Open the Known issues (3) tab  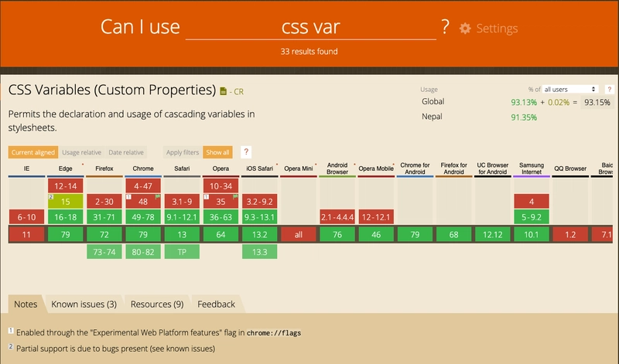[x=84, y=304]
